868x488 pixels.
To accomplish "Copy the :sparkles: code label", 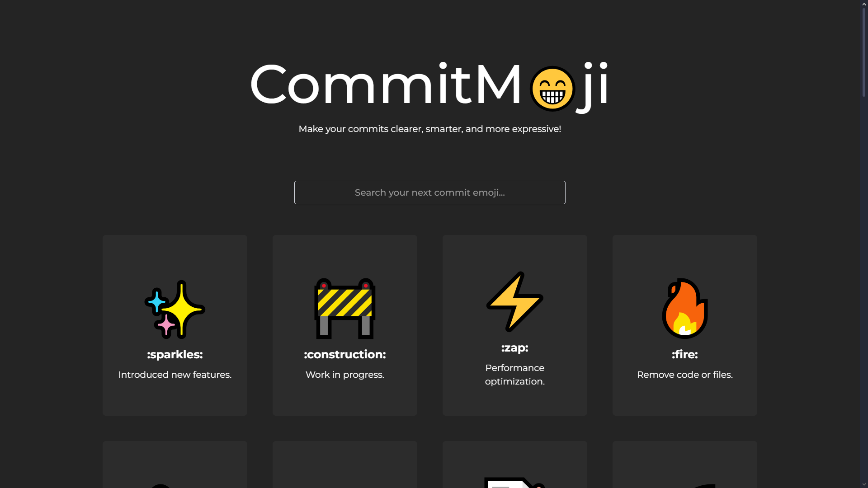I will (175, 354).
